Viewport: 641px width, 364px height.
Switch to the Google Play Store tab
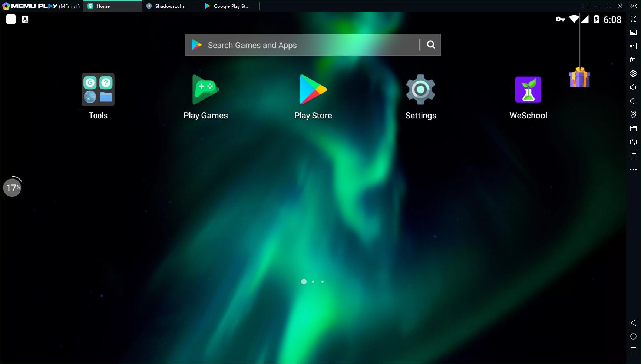tap(230, 6)
